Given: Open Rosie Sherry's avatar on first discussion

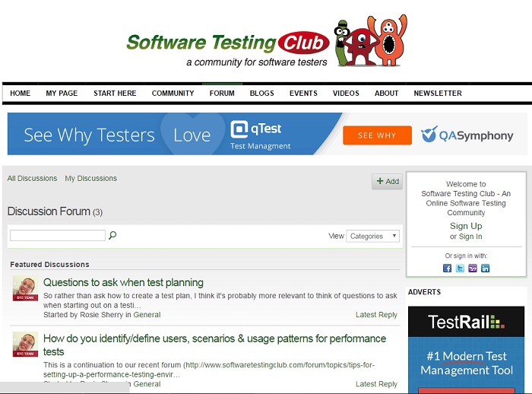Looking at the screenshot, I should point(25,290).
